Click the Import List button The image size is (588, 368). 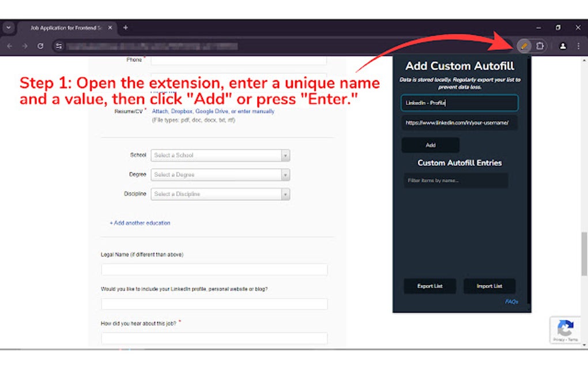click(x=489, y=286)
